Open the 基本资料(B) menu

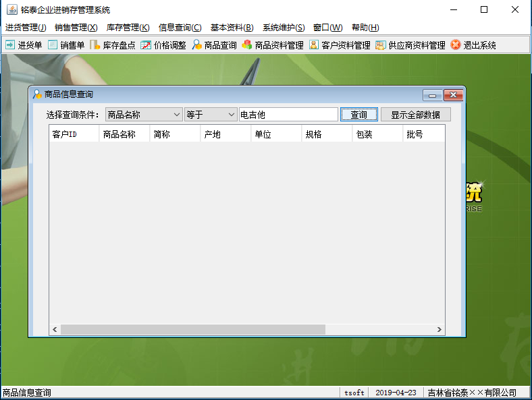click(232, 28)
